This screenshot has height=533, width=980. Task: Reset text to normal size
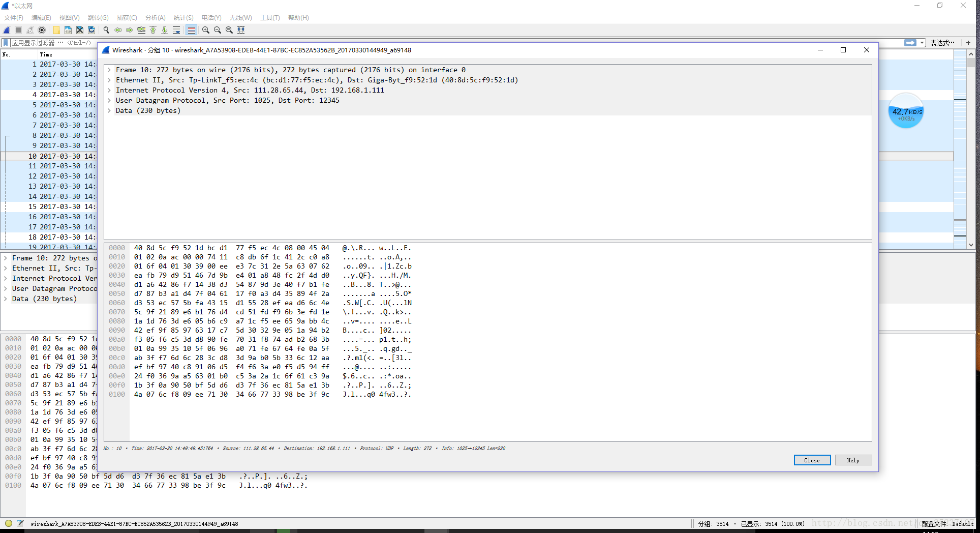point(229,30)
